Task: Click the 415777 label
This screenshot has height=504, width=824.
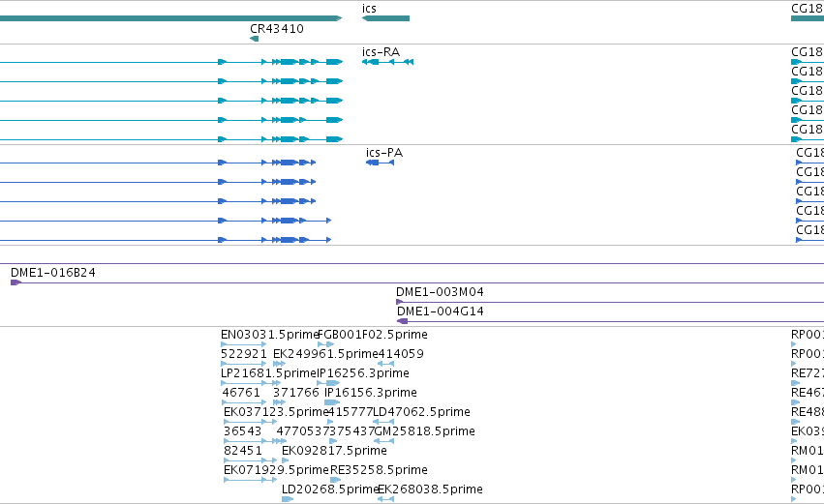Action: pyautogui.click(x=350, y=412)
